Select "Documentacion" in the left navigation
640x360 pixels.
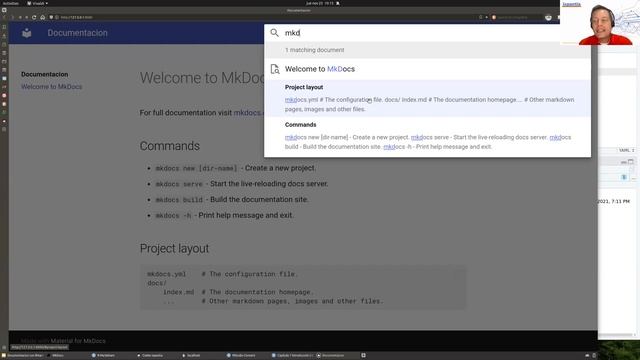tap(44, 74)
